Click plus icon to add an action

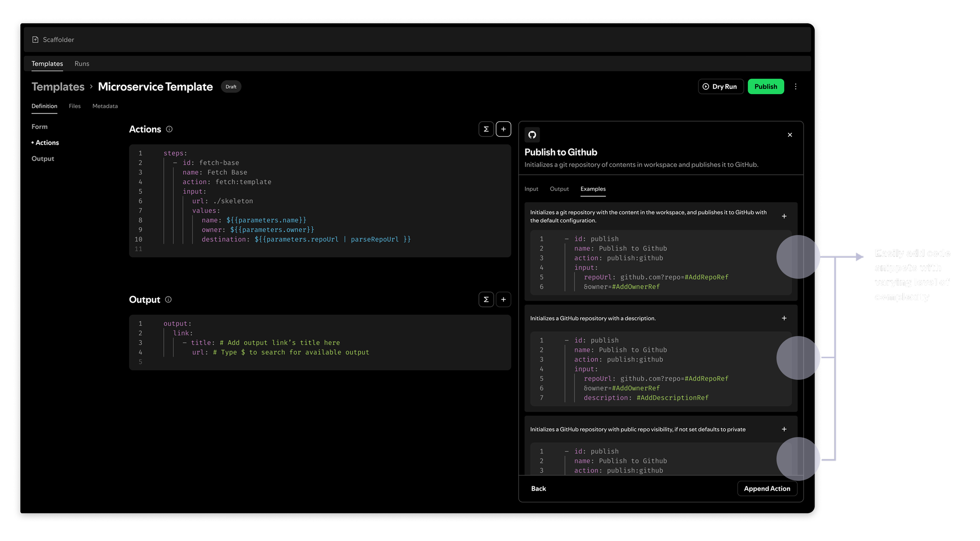[x=503, y=129]
